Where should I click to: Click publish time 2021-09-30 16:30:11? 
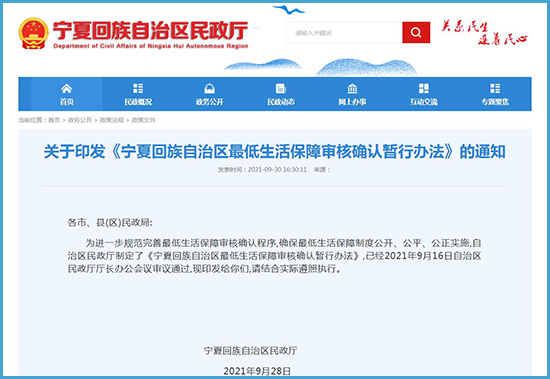[x=277, y=170]
